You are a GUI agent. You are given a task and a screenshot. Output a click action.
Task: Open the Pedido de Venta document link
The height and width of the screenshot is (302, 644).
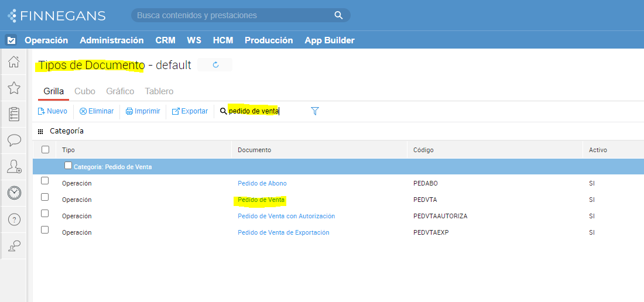pos(261,200)
